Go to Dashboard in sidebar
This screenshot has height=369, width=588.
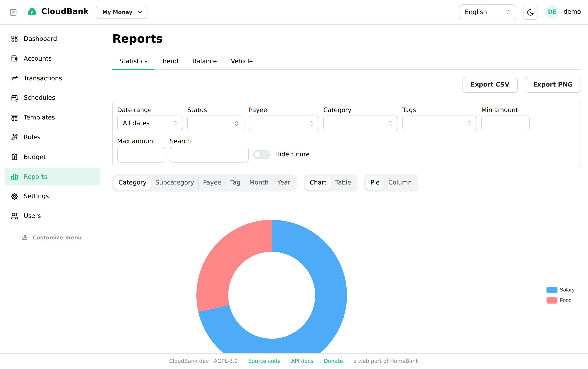point(52,39)
